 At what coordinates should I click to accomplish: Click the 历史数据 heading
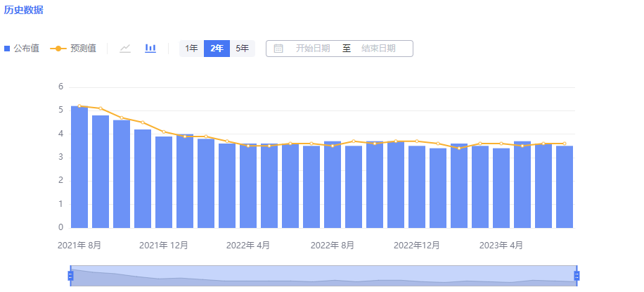(23, 10)
